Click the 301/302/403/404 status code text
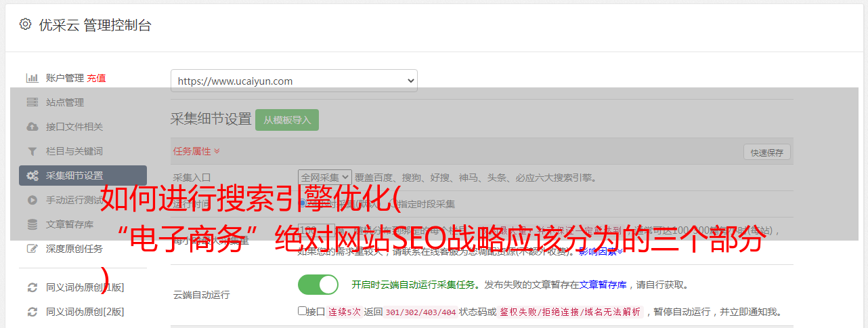The height and width of the screenshot is (328, 868). [x=420, y=312]
